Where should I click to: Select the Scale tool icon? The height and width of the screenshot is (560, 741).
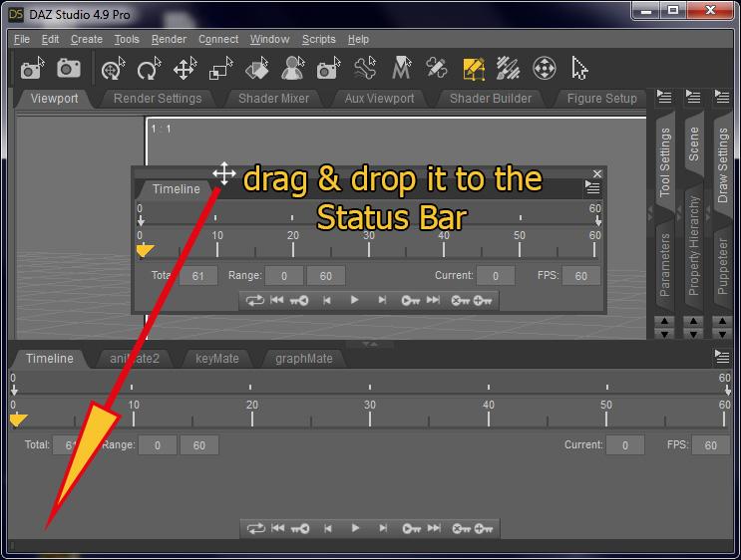pyautogui.click(x=220, y=69)
